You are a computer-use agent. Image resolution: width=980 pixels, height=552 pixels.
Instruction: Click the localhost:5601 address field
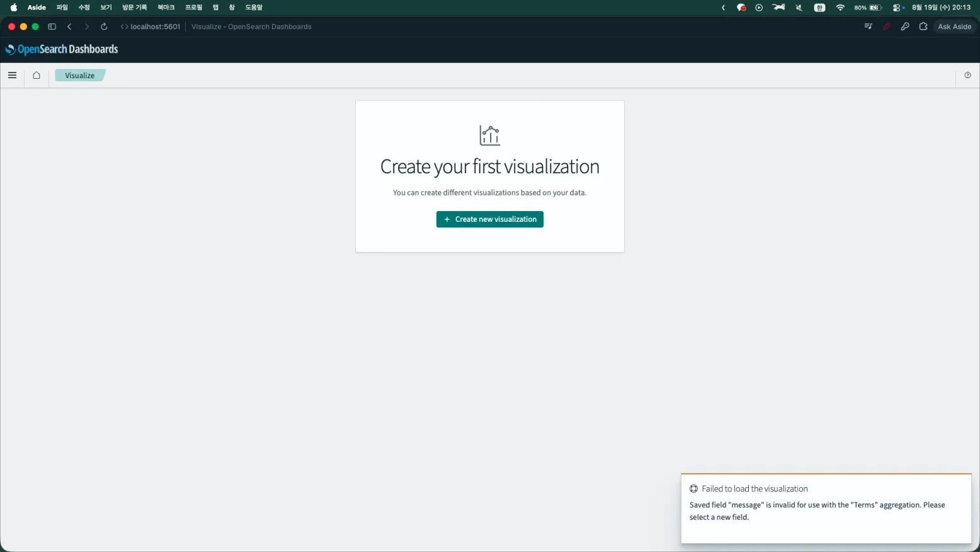155,26
